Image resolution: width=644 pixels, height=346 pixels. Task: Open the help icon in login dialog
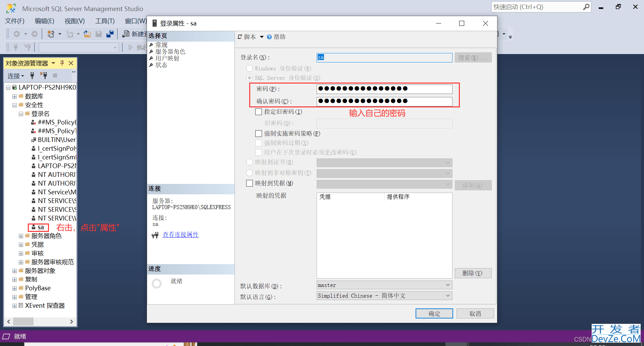point(269,37)
